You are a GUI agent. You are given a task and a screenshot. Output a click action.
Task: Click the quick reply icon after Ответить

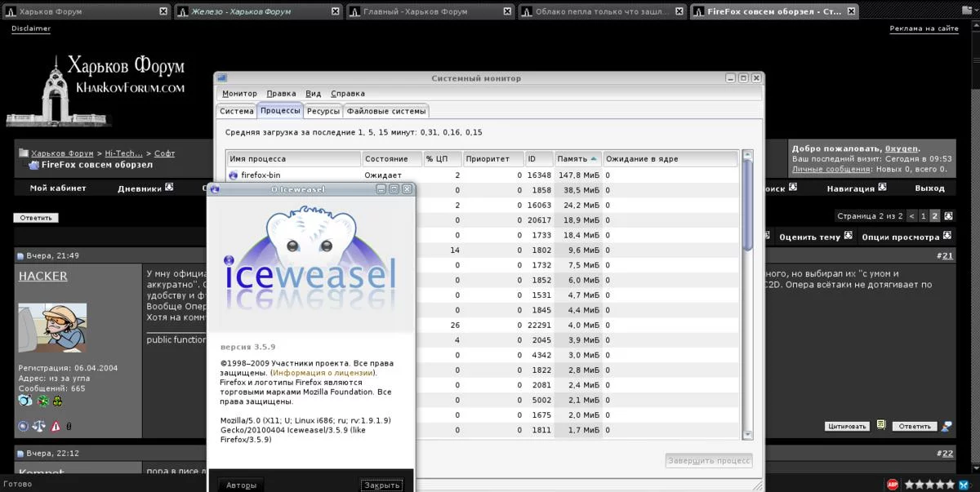click(x=947, y=426)
